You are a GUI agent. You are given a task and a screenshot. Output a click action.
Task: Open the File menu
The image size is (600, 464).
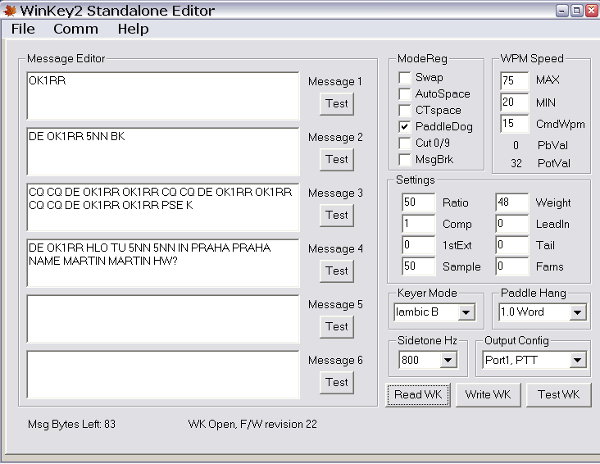(x=23, y=29)
